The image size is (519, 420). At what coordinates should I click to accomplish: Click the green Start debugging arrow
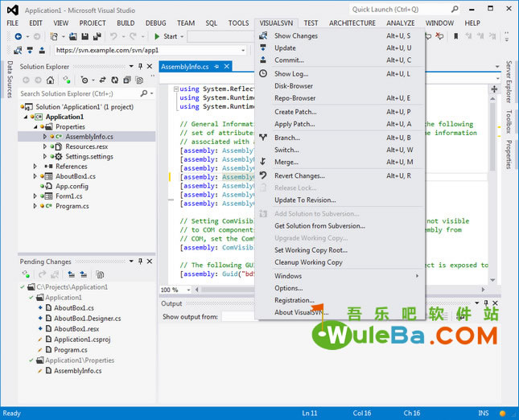tap(157, 36)
